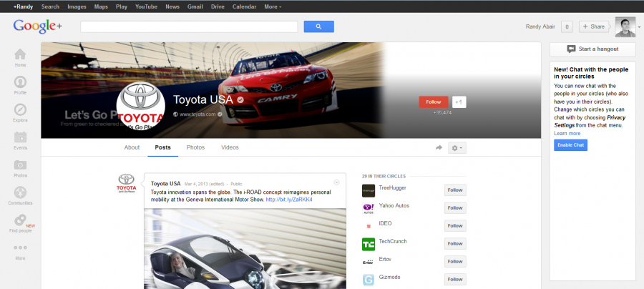The image size is (644, 289).
Task: Open Images in the top bar
Action: click(x=77, y=6)
